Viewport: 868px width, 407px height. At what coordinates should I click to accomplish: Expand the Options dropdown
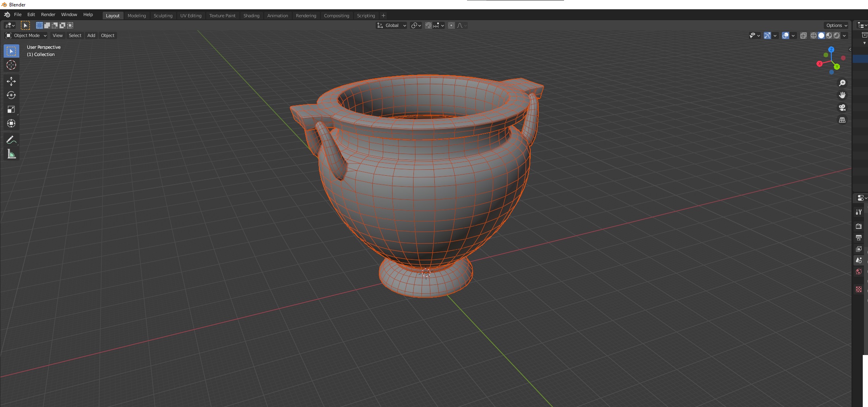[x=837, y=25]
